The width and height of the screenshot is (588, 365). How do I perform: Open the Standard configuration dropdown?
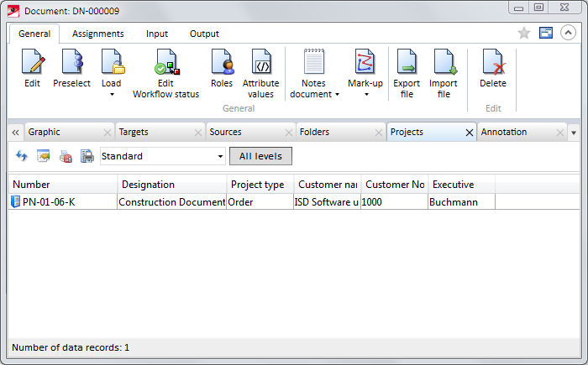(220, 156)
